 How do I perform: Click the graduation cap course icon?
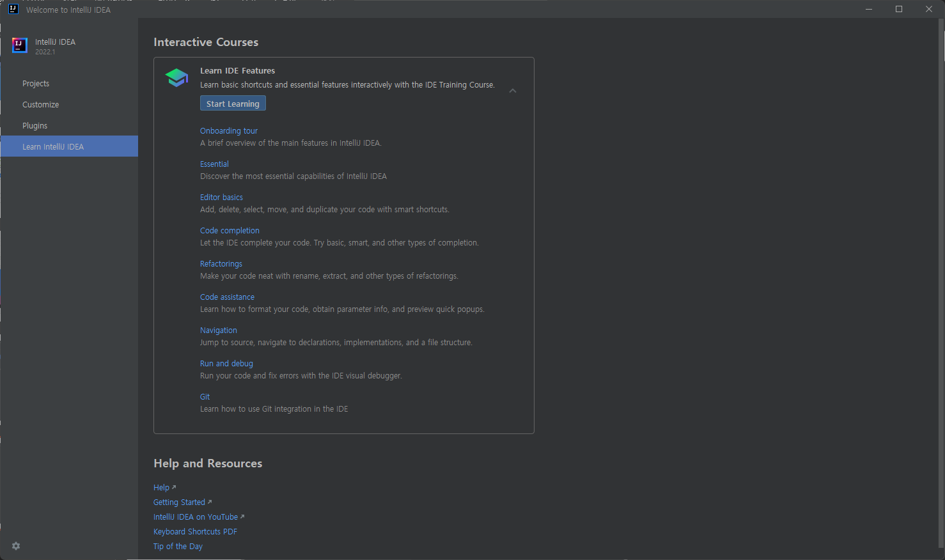click(x=176, y=77)
